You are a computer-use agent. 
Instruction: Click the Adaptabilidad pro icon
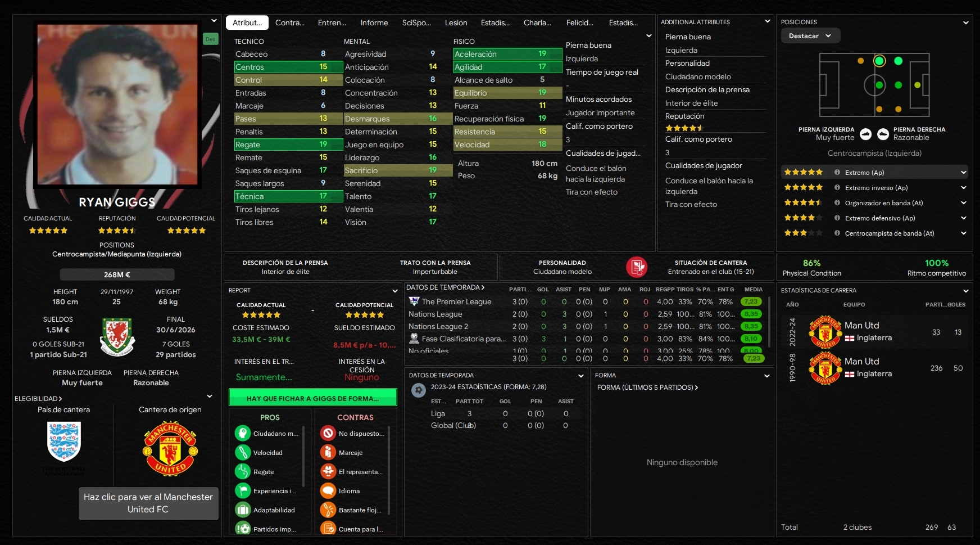(x=243, y=510)
